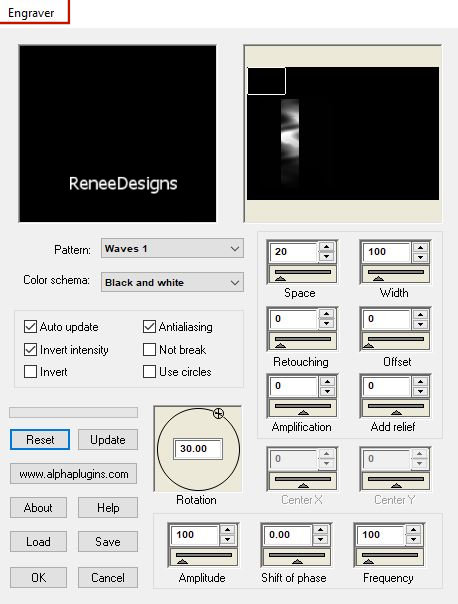Decrease Shift of phase down arrow
Image resolution: width=458 pixels, height=604 pixels.
click(320, 539)
